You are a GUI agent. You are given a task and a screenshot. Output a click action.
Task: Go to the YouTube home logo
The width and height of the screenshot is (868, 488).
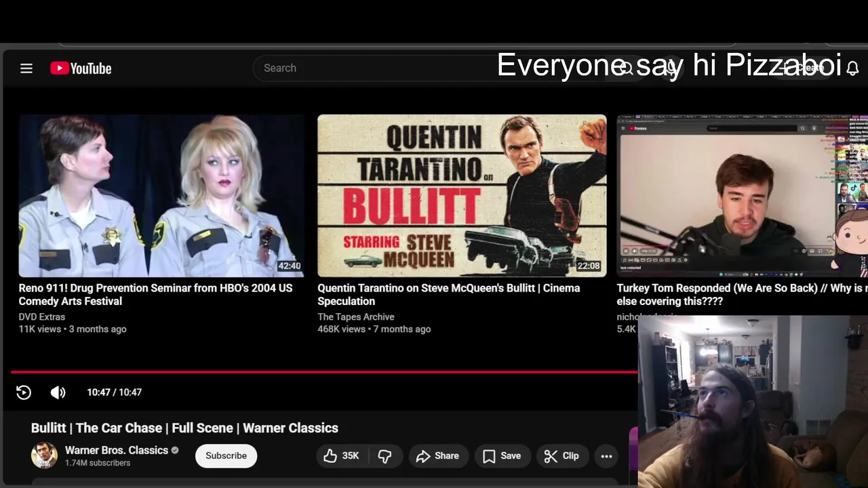tap(81, 68)
